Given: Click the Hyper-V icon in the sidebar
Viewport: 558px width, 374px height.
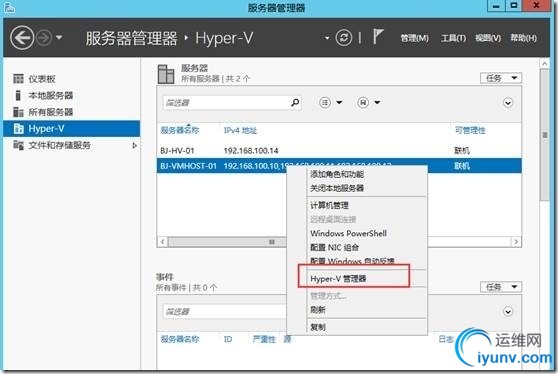Looking at the screenshot, I should point(18,128).
